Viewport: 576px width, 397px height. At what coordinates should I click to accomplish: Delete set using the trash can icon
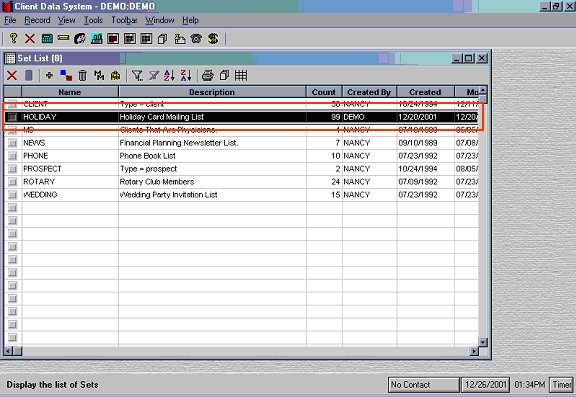83,75
